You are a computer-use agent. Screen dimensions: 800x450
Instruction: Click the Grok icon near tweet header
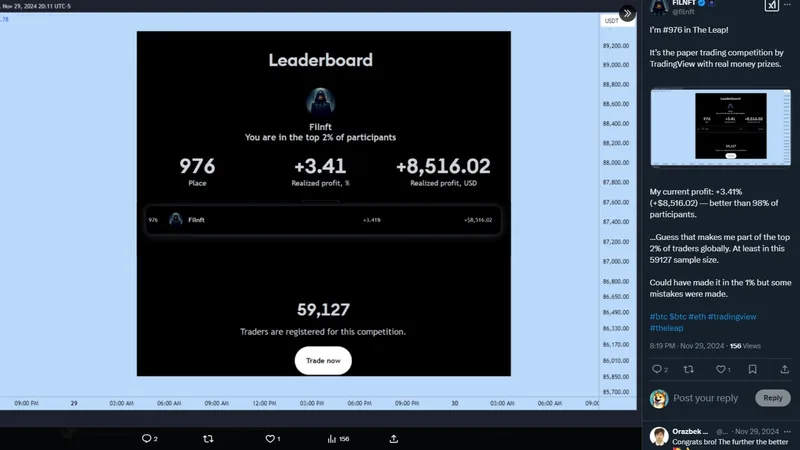point(771,5)
